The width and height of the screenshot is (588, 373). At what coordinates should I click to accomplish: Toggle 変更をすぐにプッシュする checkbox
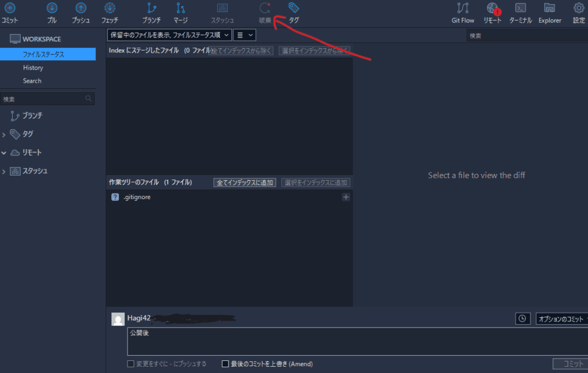131,364
